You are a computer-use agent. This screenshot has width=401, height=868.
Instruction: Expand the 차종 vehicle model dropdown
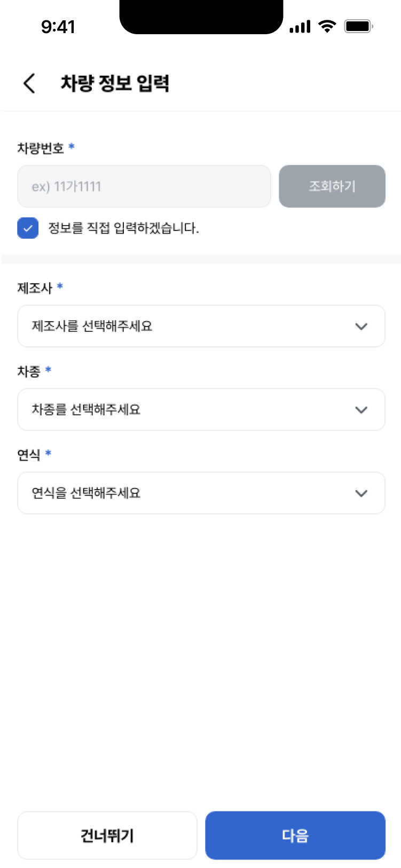(201, 409)
